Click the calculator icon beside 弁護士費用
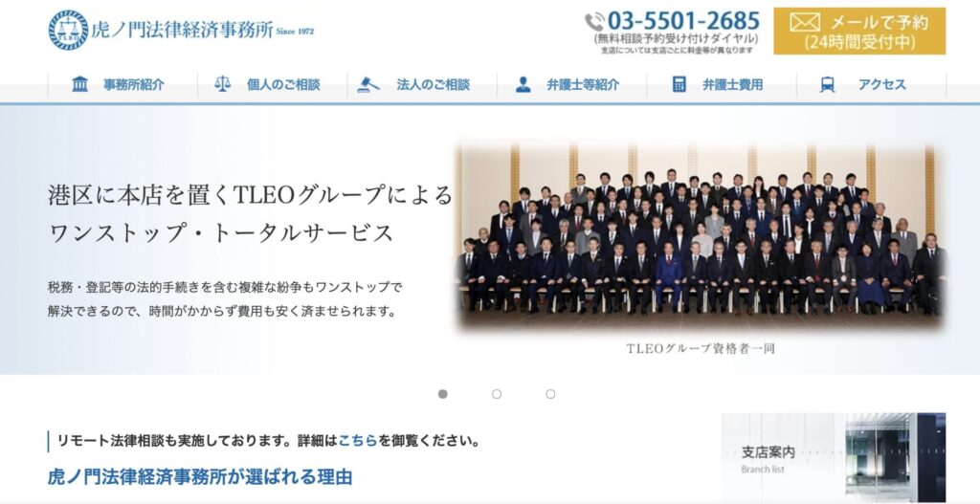 pyautogui.click(x=679, y=84)
